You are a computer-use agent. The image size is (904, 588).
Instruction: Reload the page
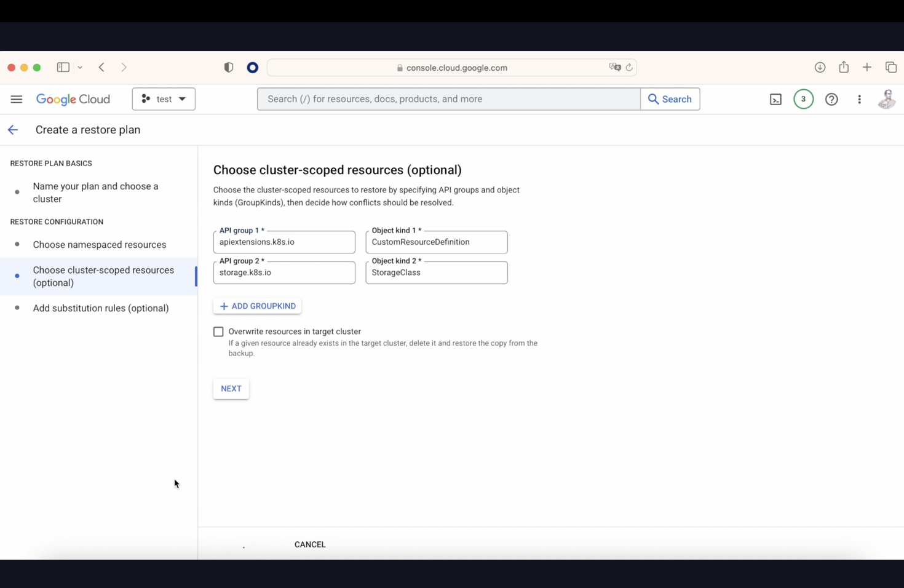coord(629,68)
